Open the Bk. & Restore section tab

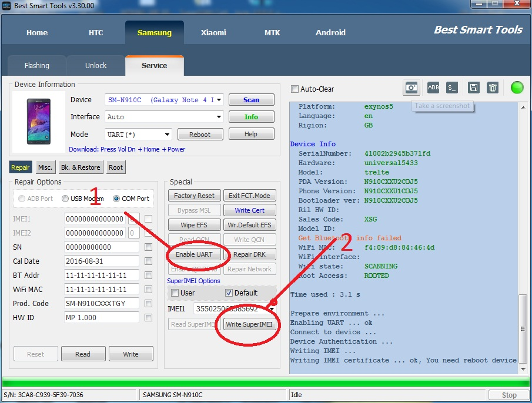[x=81, y=167]
